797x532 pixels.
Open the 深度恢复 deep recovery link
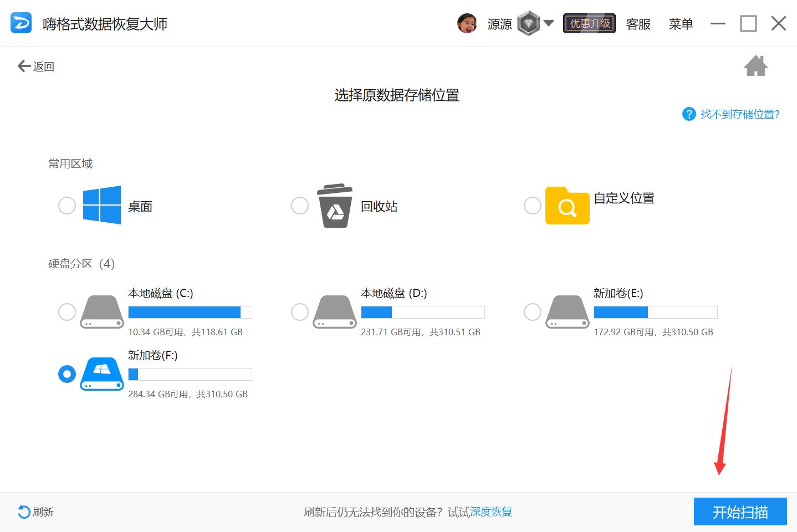[491, 511]
